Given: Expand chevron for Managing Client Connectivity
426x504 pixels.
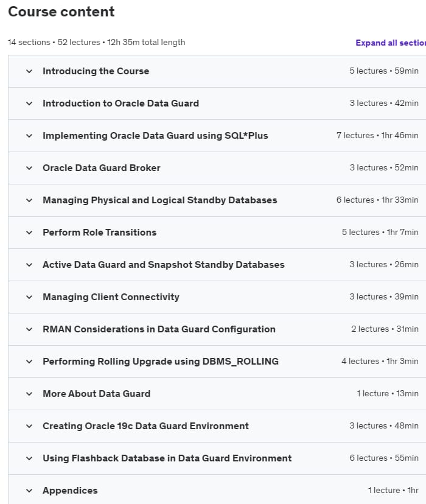Looking at the screenshot, I should pyautogui.click(x=29, y=297).
